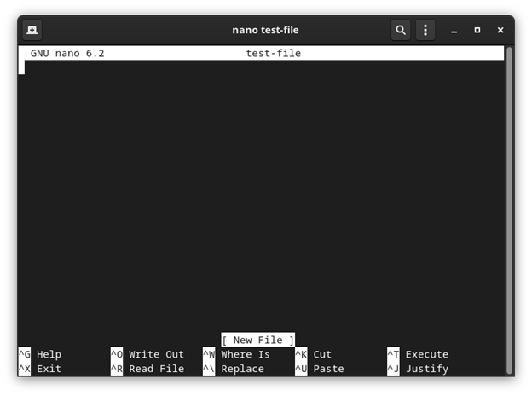Click the ^G key hint

point(25,354)
